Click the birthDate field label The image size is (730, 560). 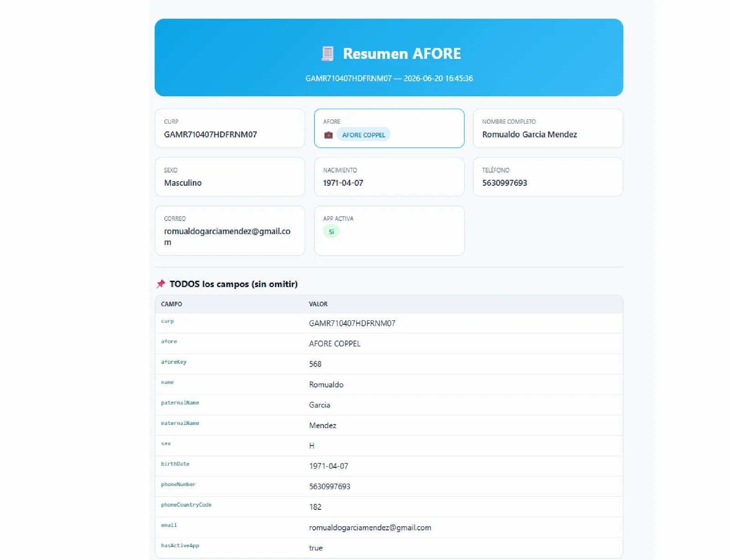pyautogui.click(x=175, y=464)
